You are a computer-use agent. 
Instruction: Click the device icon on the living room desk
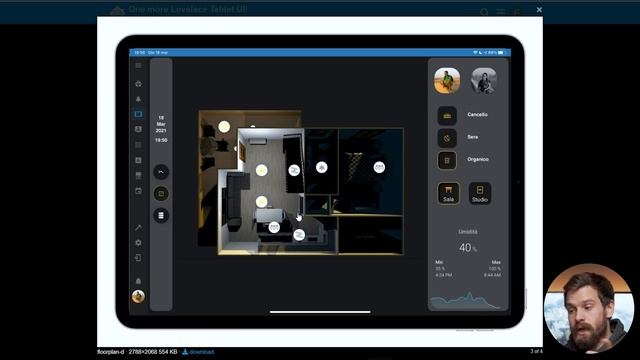[x=274, y=227]
